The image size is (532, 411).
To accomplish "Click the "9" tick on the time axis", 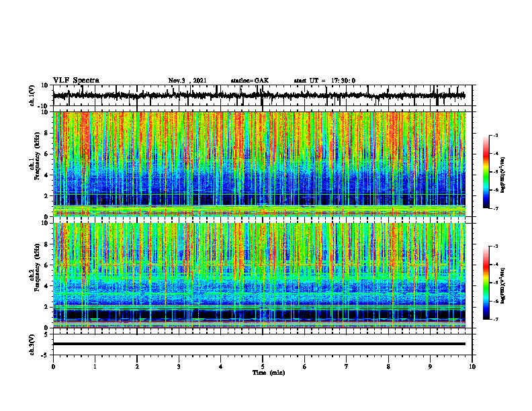I will pos(430,367).
